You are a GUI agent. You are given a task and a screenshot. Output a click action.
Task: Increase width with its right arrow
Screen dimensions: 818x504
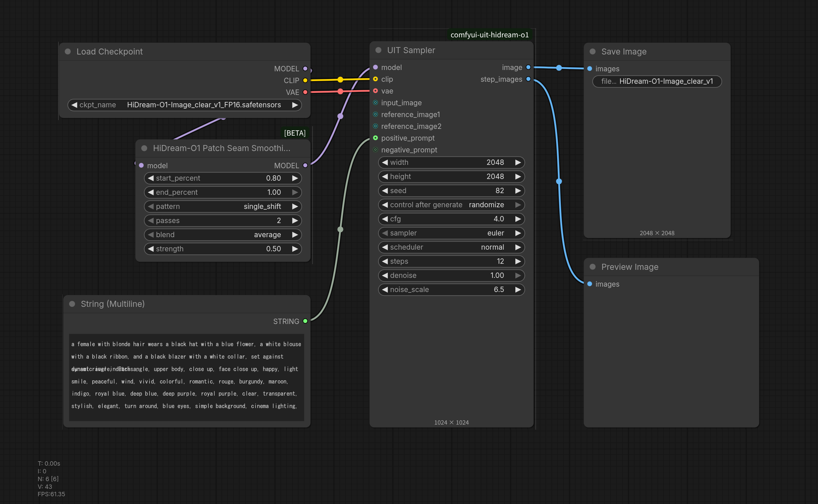pos(518,163)
